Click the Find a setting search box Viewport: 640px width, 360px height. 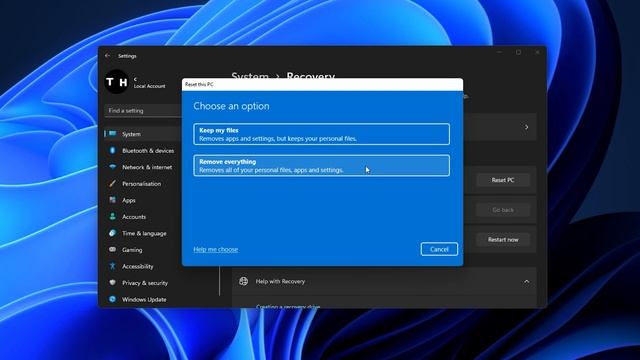click(x=143, y=111)
